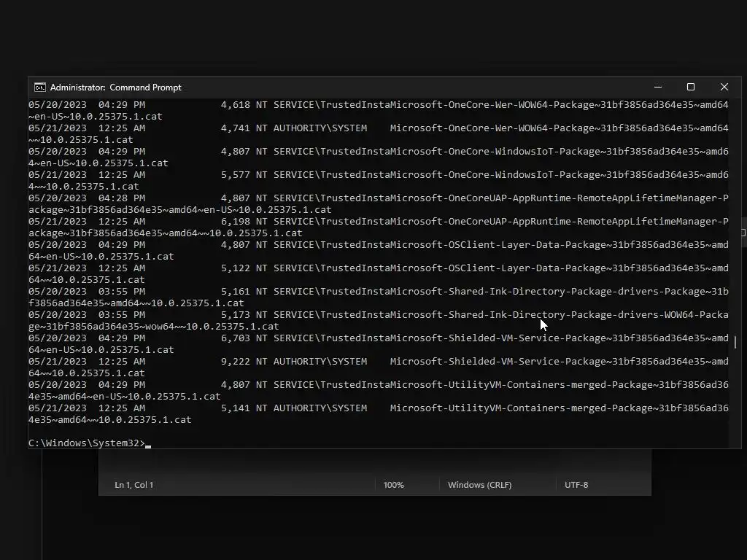Maximize the Command Prompt window
This screenshot has width=747, height=560.
[691, 87]
